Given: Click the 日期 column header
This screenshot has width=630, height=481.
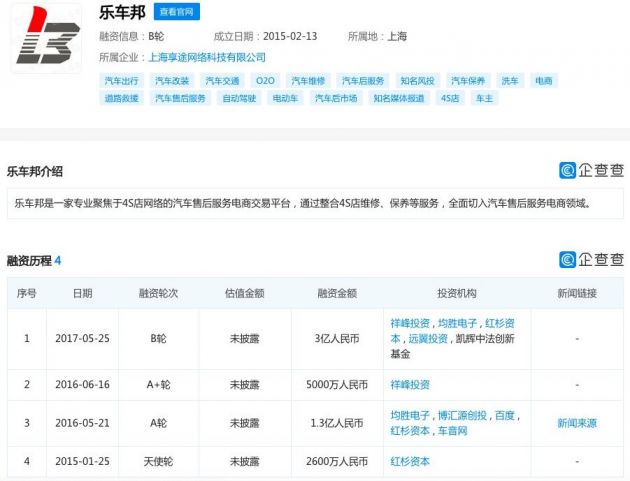Looking at the screenshot, I should (x=82, y=293).
